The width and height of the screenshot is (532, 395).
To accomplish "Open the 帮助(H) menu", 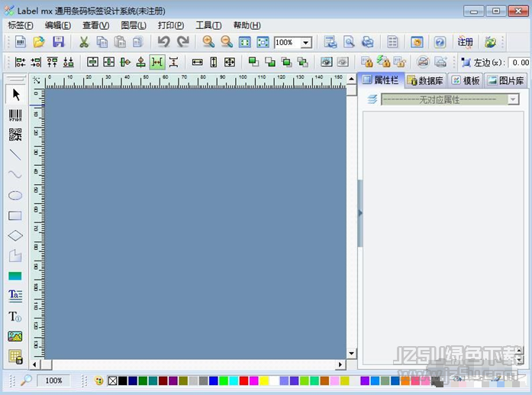I will click(x=247, y=25).
